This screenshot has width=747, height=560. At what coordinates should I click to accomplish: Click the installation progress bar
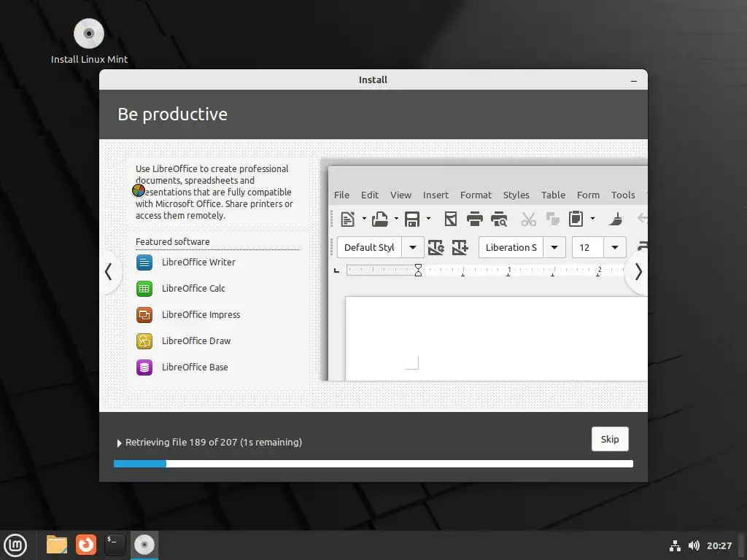point(373,464)
